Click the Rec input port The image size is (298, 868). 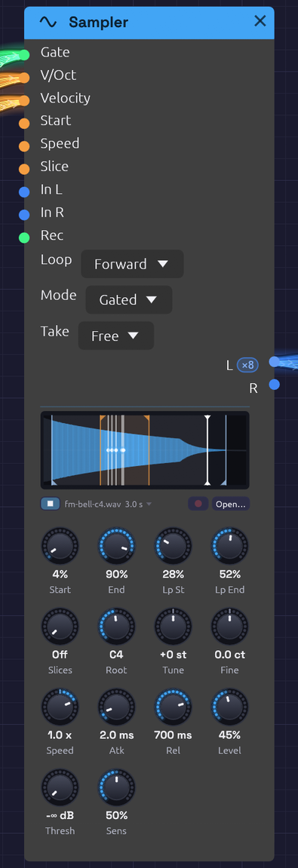tap(24, 238)
